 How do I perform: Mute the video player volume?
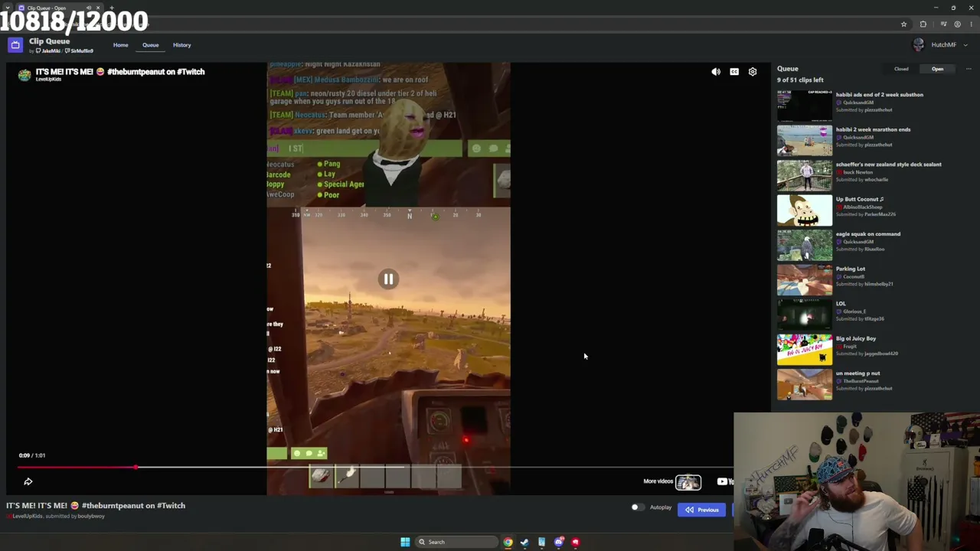click(716, 72)
